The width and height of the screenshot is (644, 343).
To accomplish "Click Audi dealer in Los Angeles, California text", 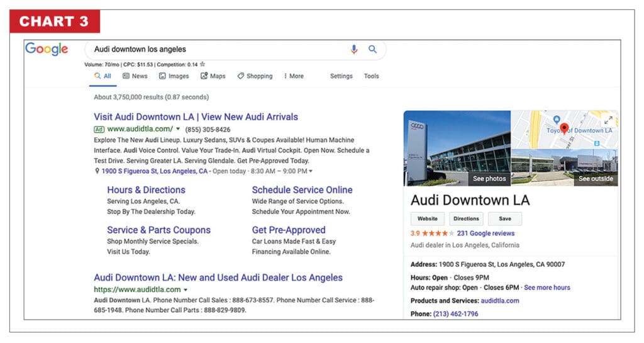I will coord(465,245).
